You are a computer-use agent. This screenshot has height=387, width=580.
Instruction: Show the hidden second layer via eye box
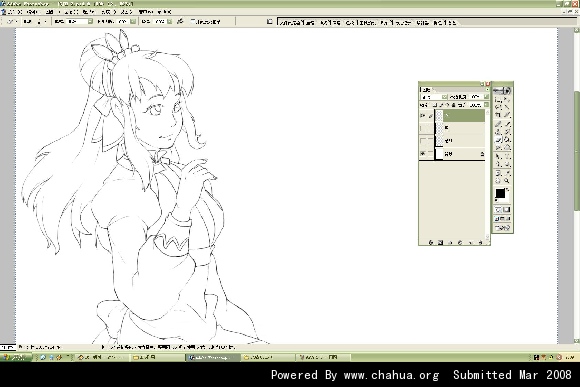click(x=422, y=128)
